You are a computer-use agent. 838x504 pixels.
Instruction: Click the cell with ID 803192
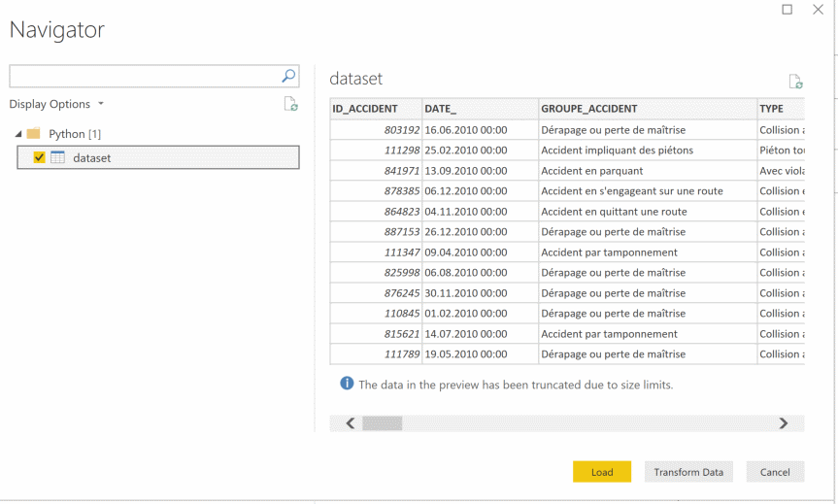[376, 130]
